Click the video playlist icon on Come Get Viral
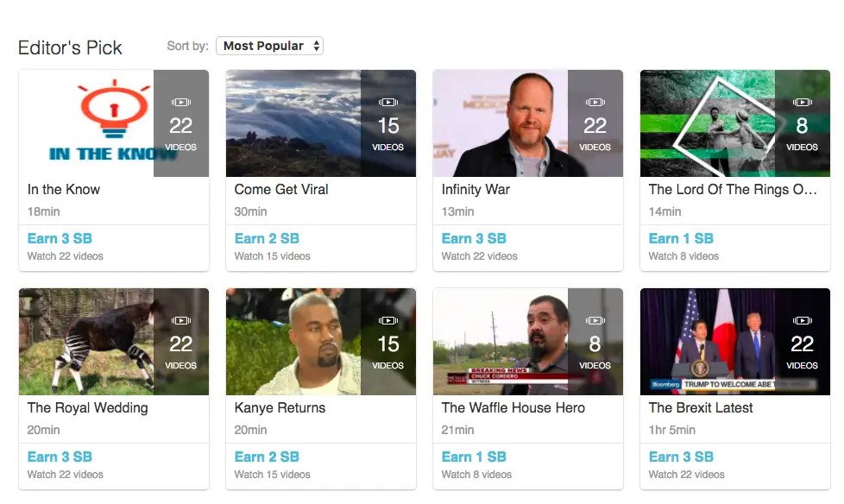 tap(388, 103)
